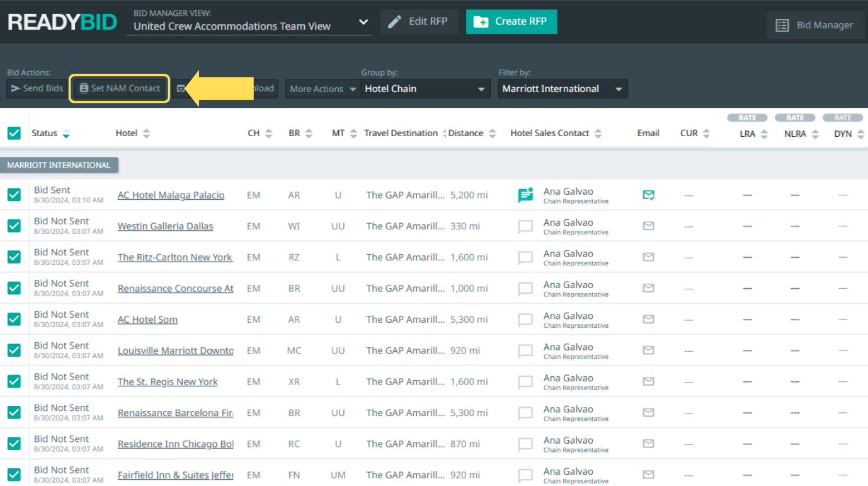Click Create RFP button
The height and width of the screenshot is (486, 868).
pyautogui.click(x=511, y=21)
